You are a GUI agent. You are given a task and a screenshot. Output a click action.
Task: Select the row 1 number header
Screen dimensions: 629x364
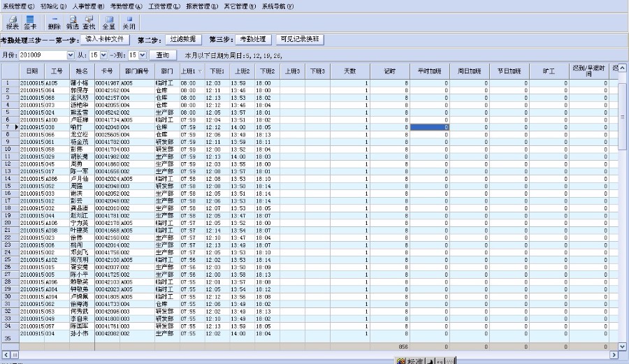tap(10, 83)
